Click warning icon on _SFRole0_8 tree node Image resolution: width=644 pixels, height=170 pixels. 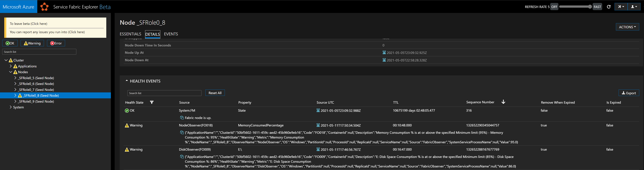[x=20, y=95]
